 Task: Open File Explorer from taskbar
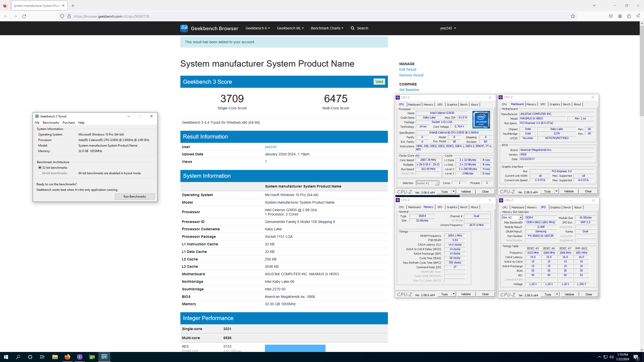coord(55,357)
